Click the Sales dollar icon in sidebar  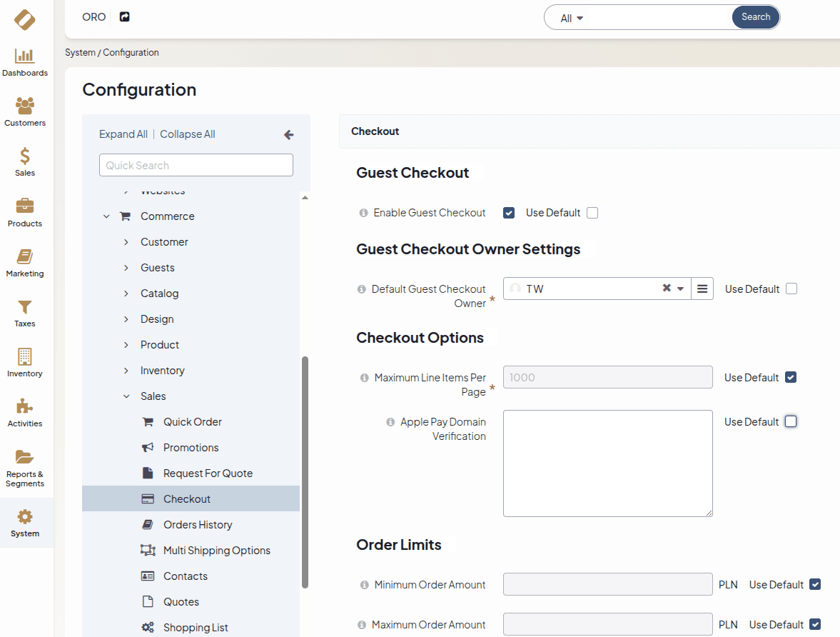click(x=25, y=156)
